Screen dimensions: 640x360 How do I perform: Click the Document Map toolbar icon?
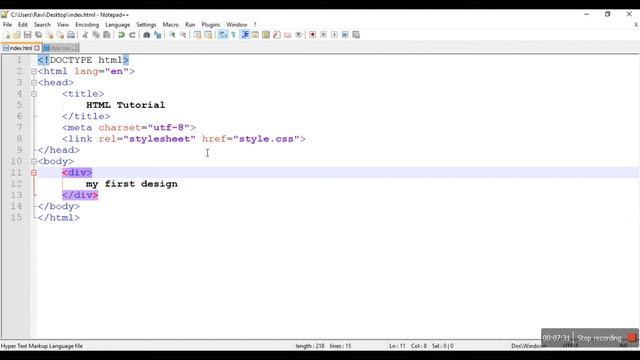click(266, 35)
